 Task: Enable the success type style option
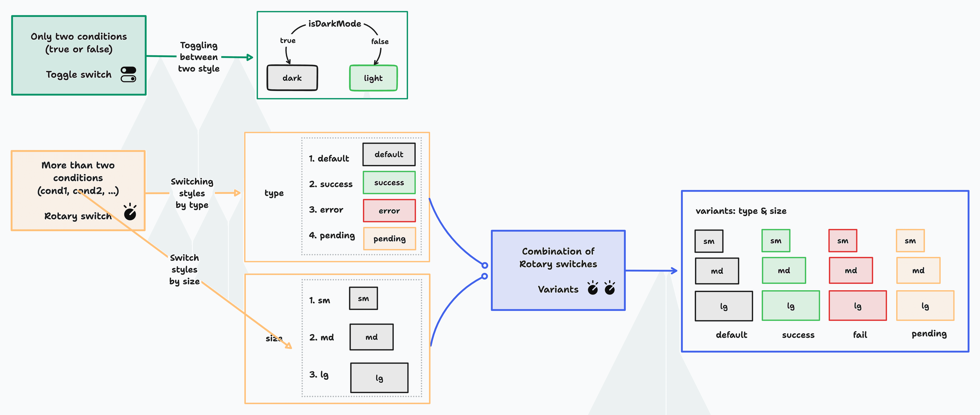[384, 194]
